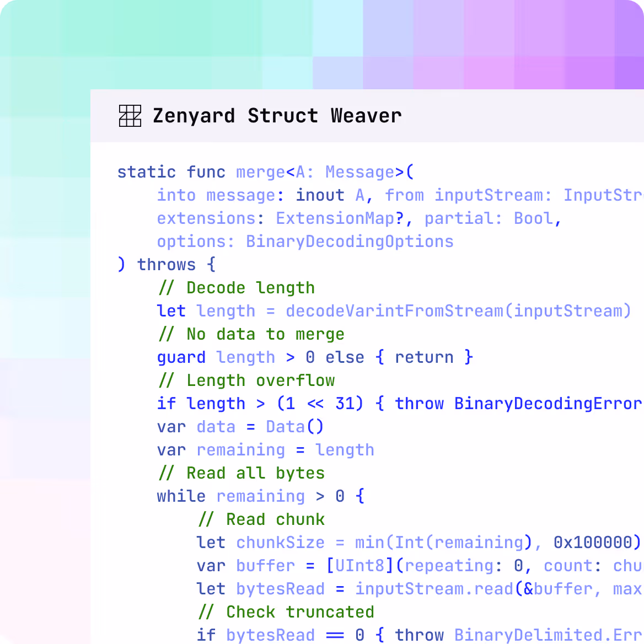
Task: Select the Zenyard Struct Weaver title text
Action: 276,116
